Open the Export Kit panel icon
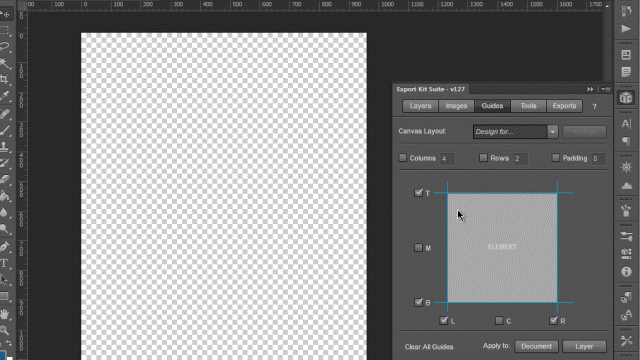 point(626,98)
